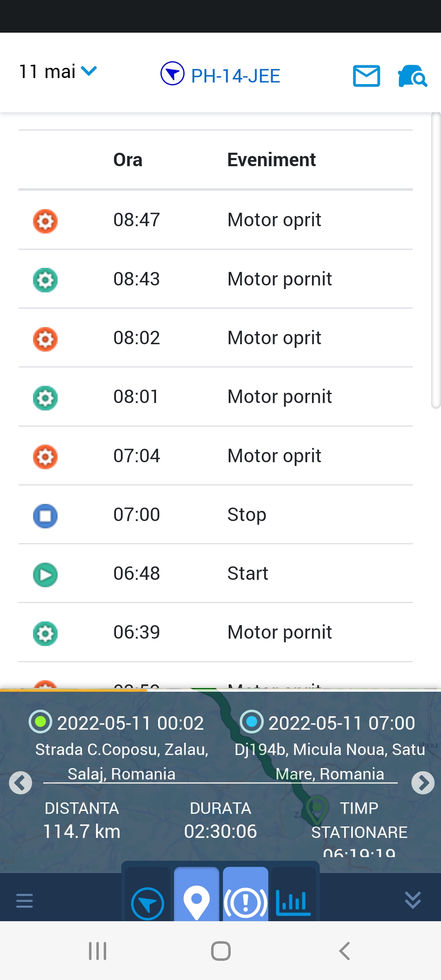Click the navigation arrow beside PH-14-JEE
This screenshot has width=441, height=980.
[x=172, y=73]
